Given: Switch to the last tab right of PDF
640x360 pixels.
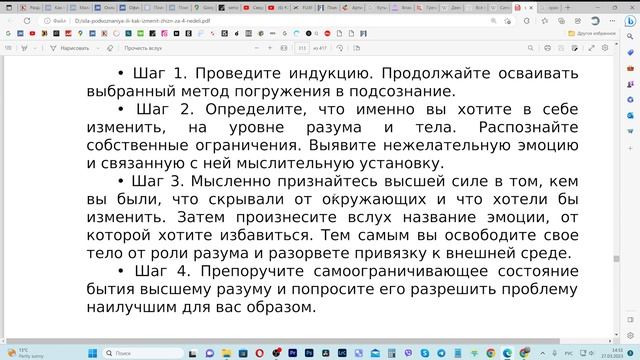Looking at the screenshot, I should click(x=549, y=7).
